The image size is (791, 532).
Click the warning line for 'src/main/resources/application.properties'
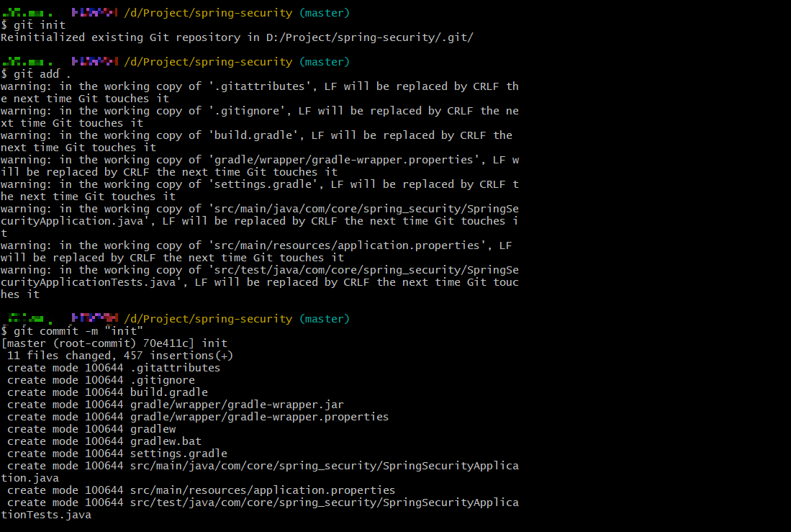click(257, 245)
